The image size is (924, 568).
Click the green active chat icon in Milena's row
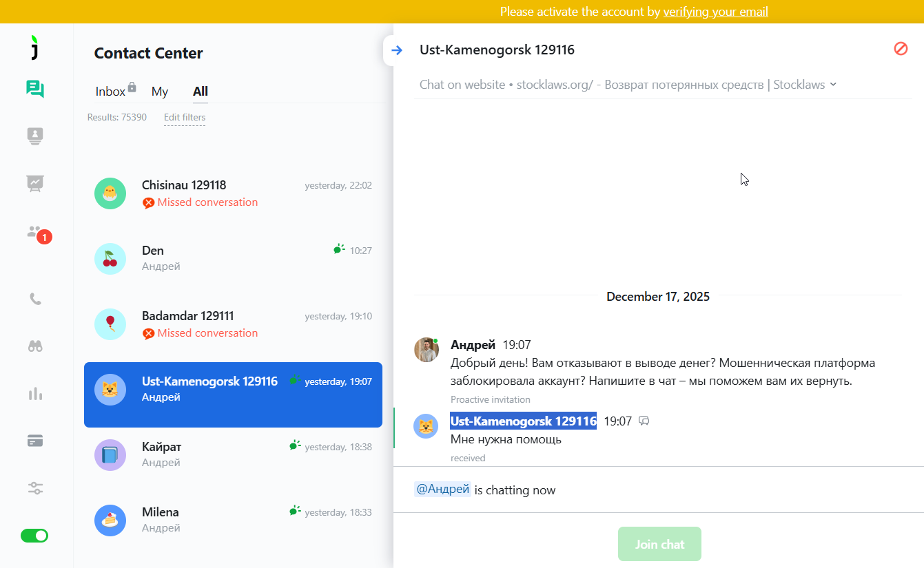pyautogui.click(x=296, y=511)
